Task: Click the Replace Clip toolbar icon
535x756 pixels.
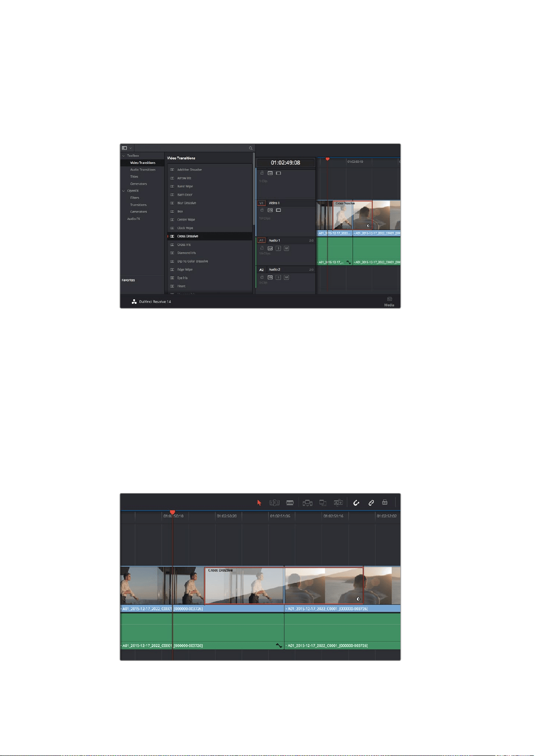Action: 338,503
